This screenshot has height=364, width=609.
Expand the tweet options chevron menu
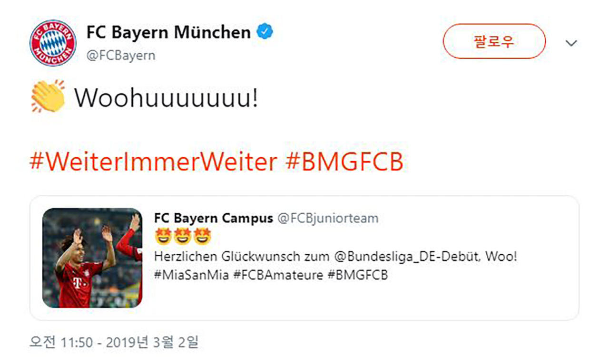click(571, 43)
